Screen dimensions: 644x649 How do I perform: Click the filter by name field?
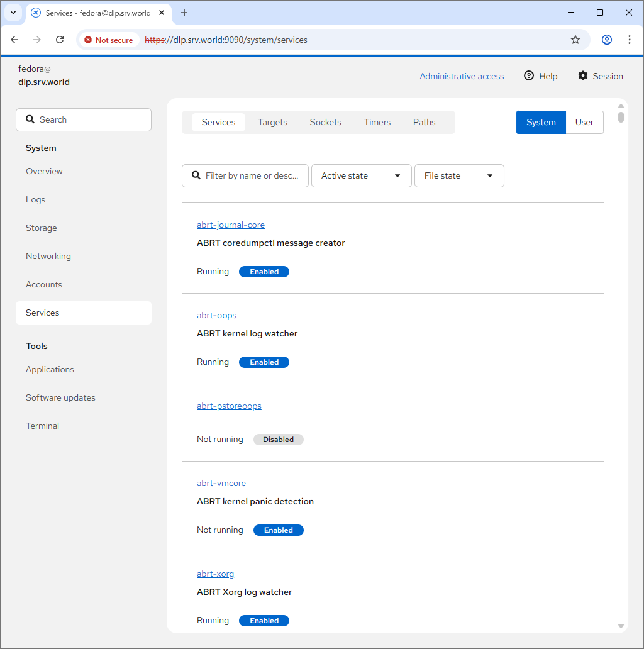245,175
